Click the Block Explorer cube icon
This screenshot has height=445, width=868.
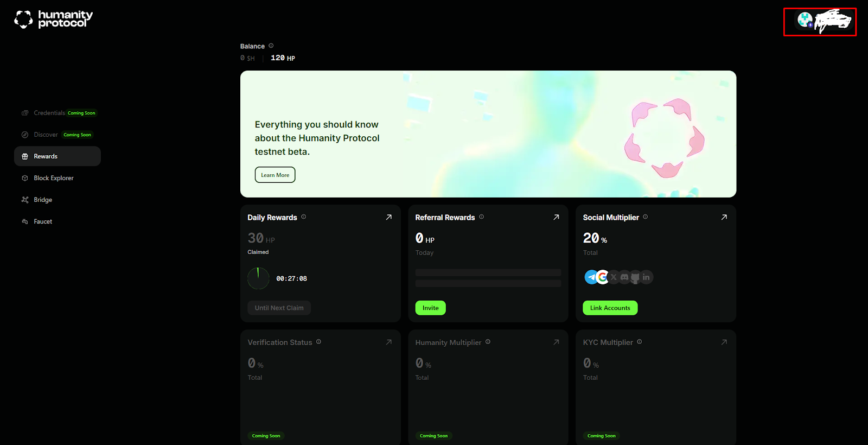25,178
